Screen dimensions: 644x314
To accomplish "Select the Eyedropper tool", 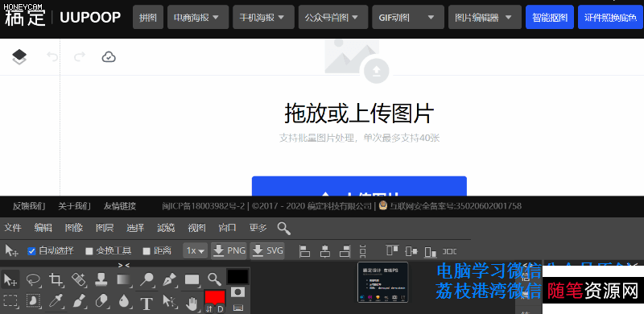I will click(x=56, y=302).
